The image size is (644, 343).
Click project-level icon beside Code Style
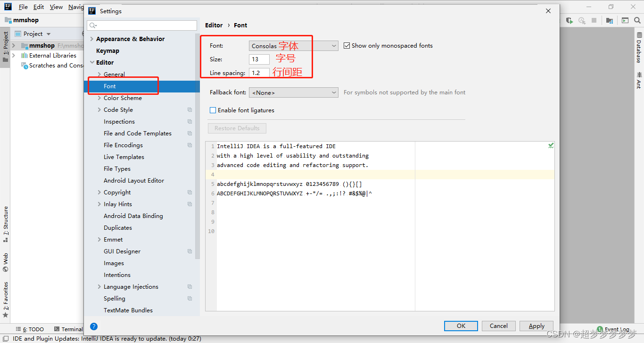tap(190, 110)
